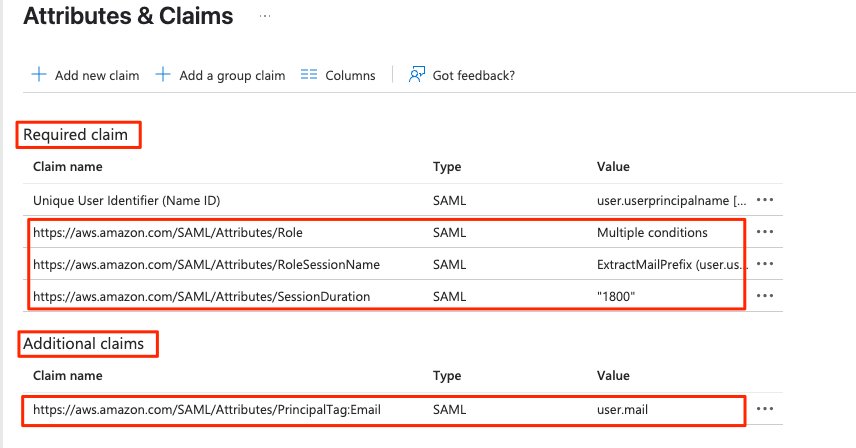The width and height of the screenshot is (856, 448).
Task: Open the Unique User Identifier (Name ID) claim
Action: click(x=127, y=200)
